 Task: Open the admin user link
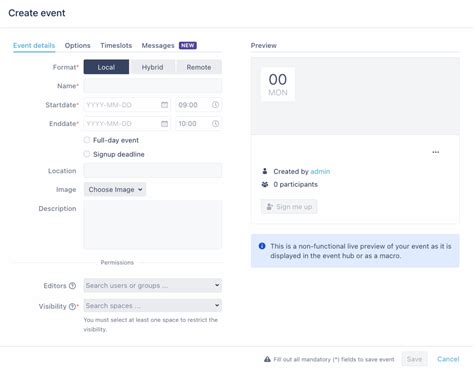[320, 171]
